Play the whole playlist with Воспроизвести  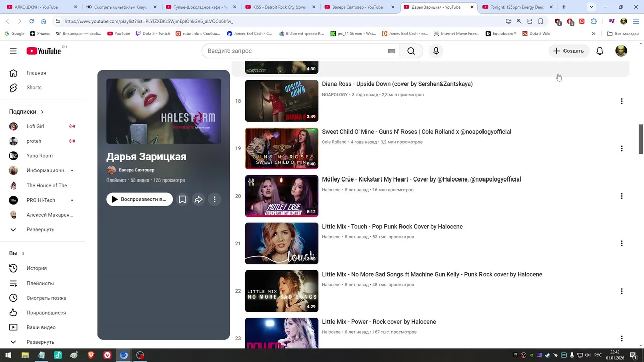pos(139,199)
